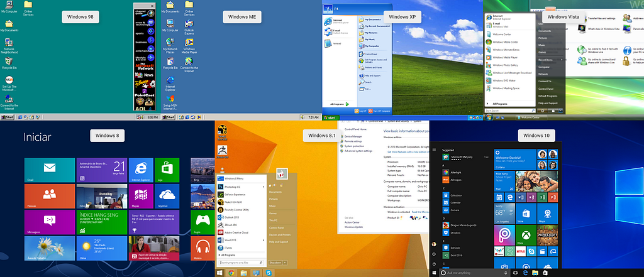Open Windows Photo Gallery in Vista menu

coord(502,65)
